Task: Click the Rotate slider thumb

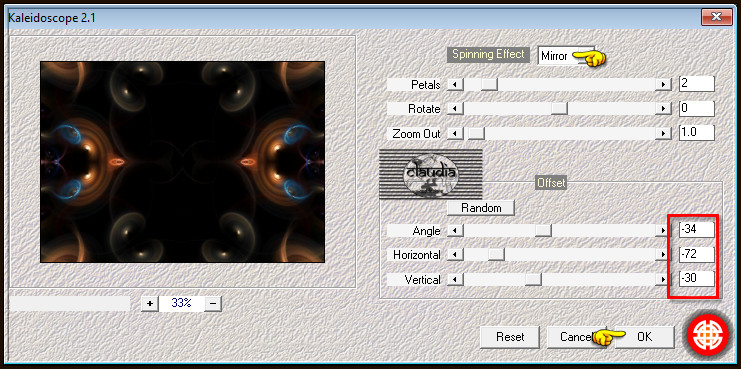Action: click(560, 109)
